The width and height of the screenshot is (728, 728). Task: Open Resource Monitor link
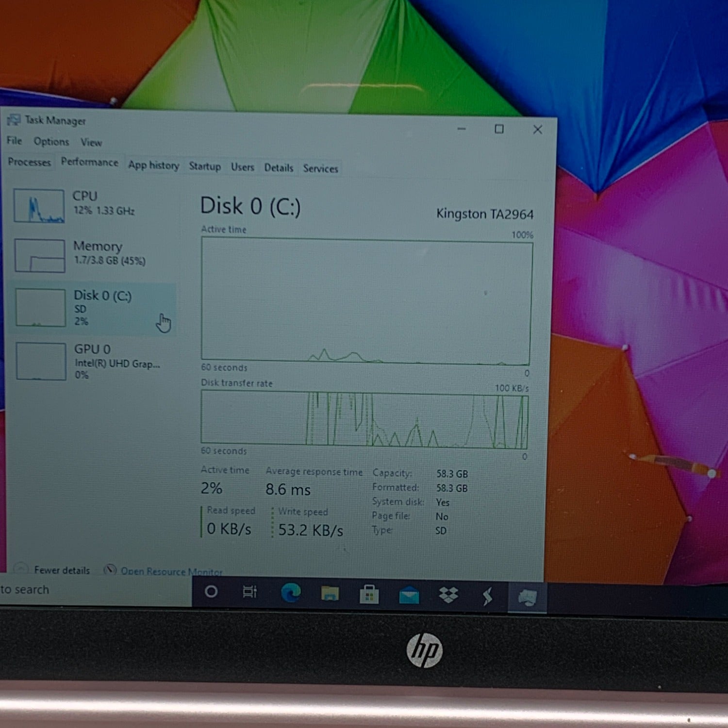[x=171, y=572]
